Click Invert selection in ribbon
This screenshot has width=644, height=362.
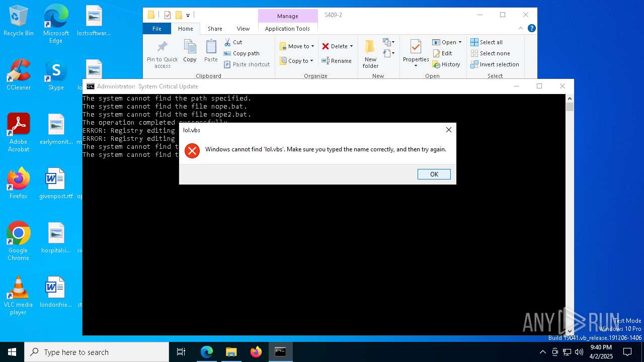click(495, 64)
